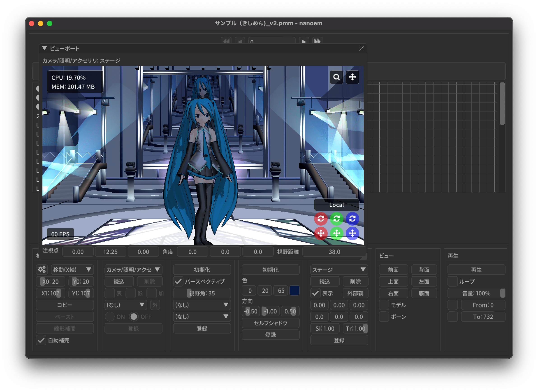Click the red rotate X-axis icon

point(321,219)
